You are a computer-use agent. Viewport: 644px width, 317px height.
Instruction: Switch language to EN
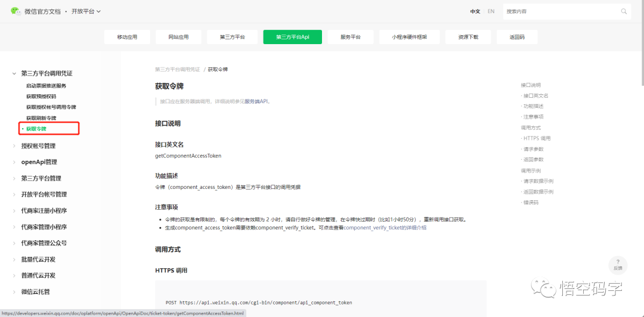point(491,11)
